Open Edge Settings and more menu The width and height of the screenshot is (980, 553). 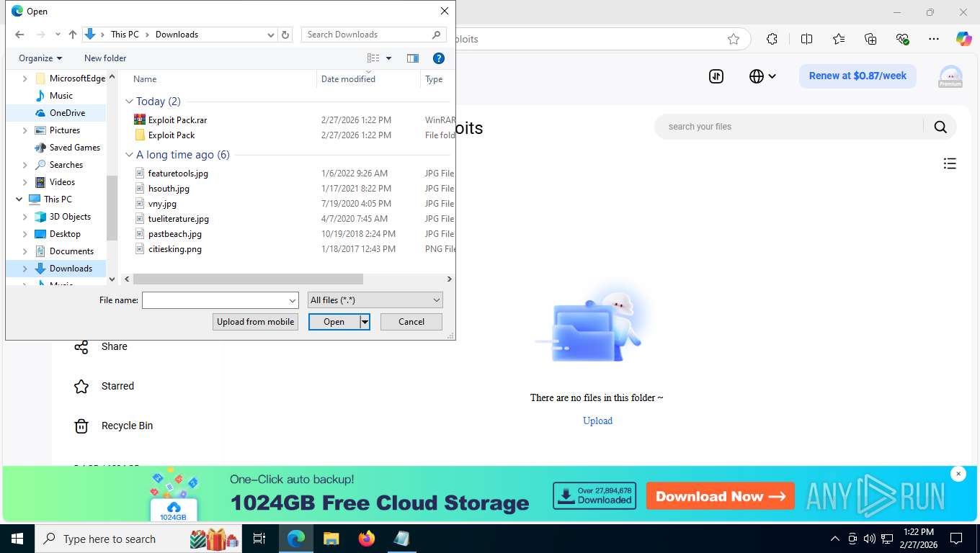pyautogui.click(x=934, y=39)
